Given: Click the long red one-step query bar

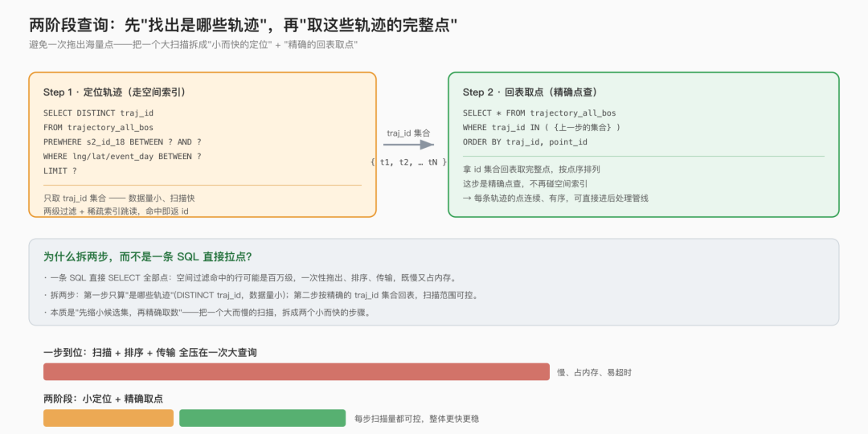Looking at the screenshot, I should (296, 371).
